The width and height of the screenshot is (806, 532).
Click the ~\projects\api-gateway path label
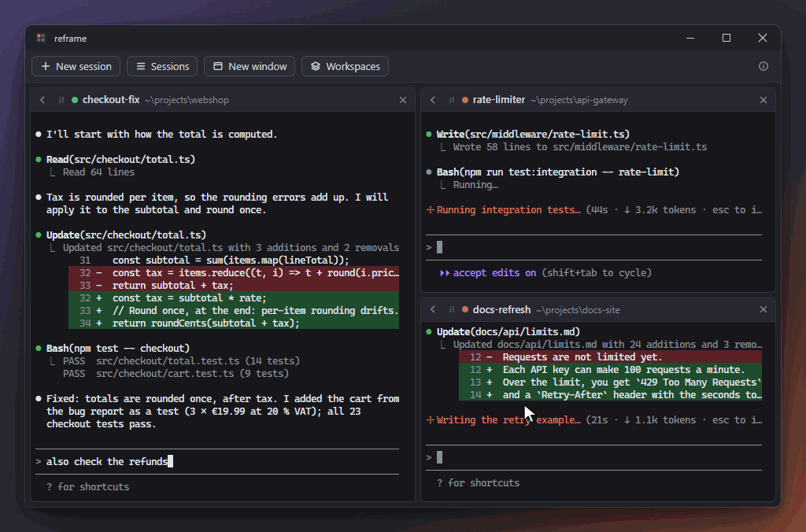pos(579,100)
